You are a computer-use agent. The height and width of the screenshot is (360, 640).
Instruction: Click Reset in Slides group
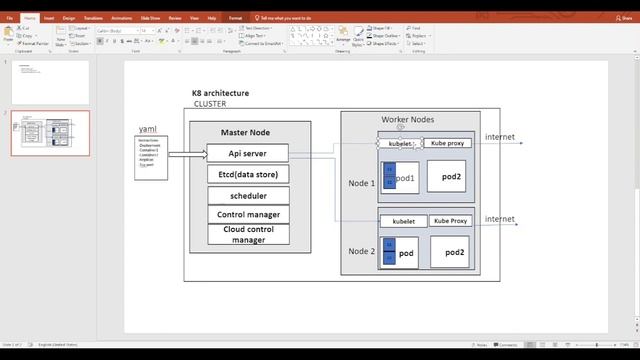point(78,36)
